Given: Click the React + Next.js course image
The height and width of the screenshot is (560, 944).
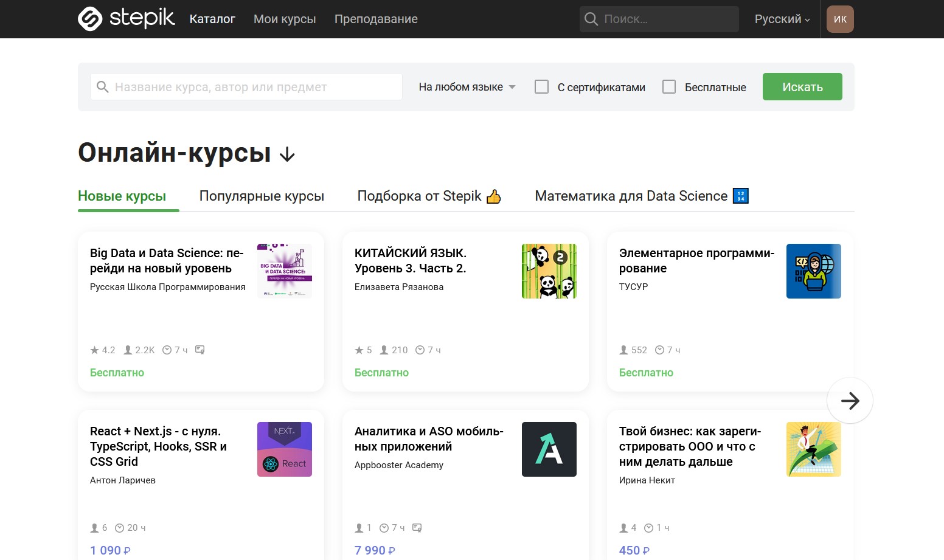Looking at the screenshot, I should [284, 449].
